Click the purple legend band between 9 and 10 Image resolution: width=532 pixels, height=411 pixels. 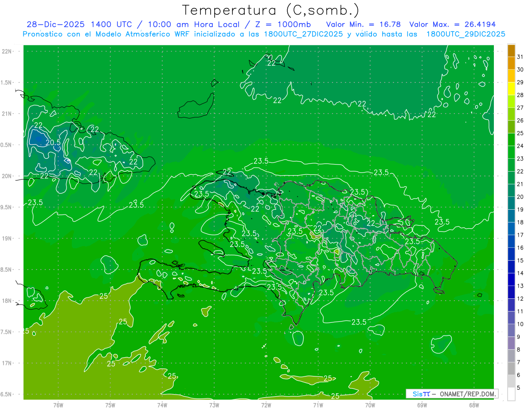pyautogui.click(x=511, y=331)
